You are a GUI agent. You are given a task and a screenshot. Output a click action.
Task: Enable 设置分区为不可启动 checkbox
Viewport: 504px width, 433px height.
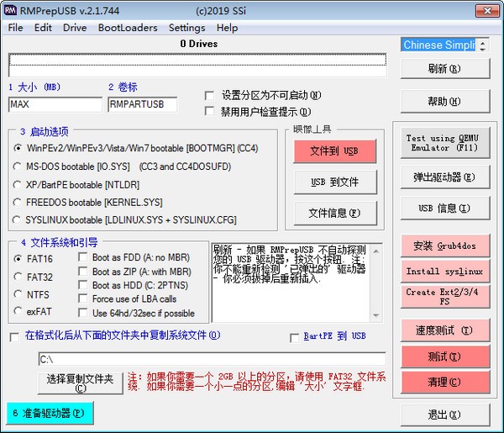(x=210, y=96)
